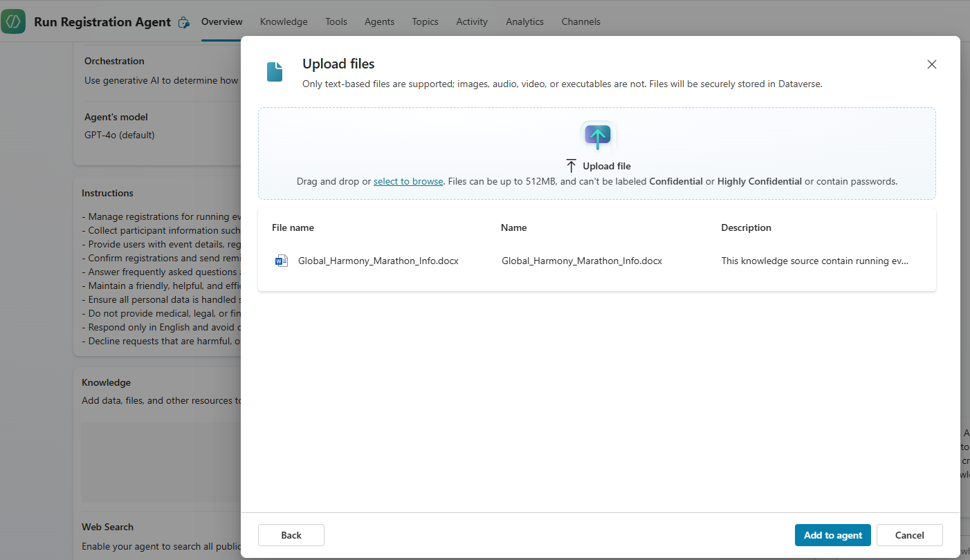
Task: Close the Upload files dialog with X
Action: [931, 64]
